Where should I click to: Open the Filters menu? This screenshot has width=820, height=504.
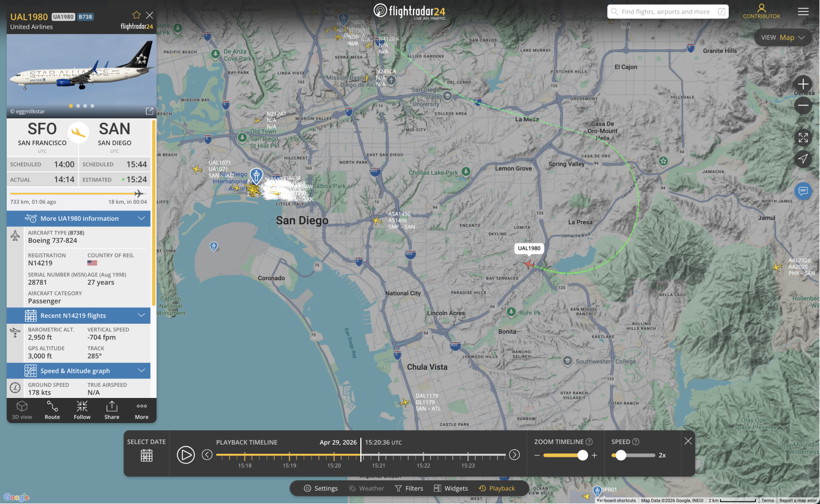click(x=409, y=488)
